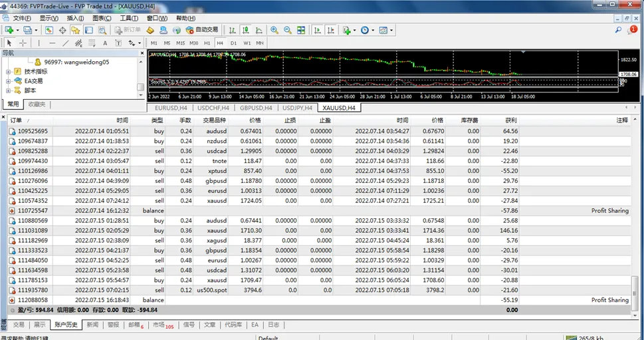Toggle the Navigator star-folder icon
The image size is (644, 340).
[x=76, y=30]
